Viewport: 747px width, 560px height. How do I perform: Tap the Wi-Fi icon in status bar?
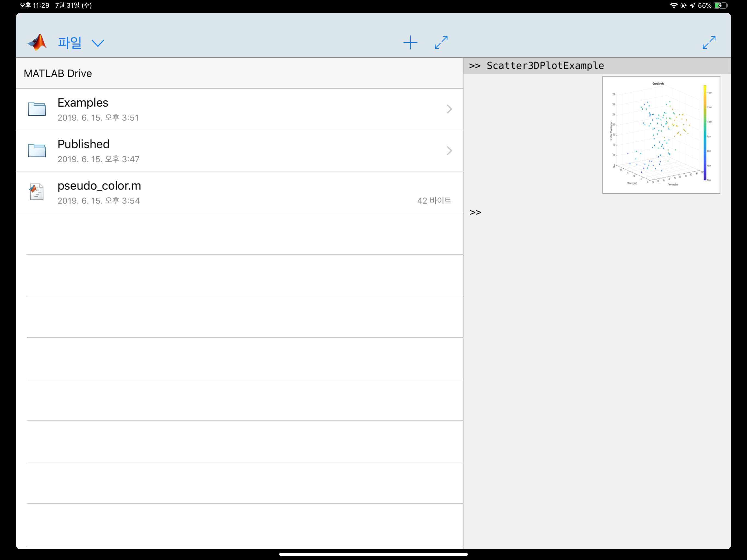(673, 5)
